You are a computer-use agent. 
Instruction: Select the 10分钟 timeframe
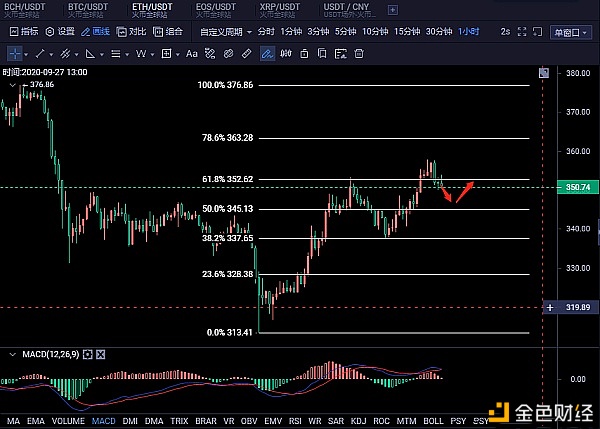click(x=375, y=31)
